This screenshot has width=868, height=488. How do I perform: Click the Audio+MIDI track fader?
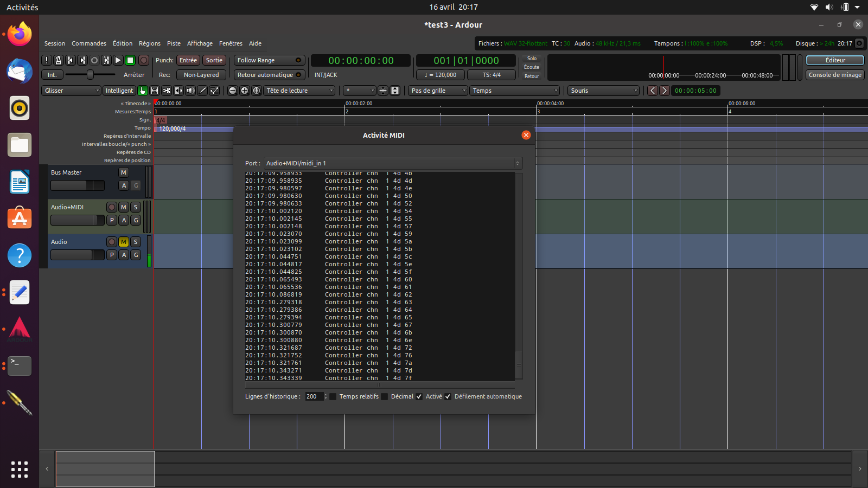[x=77, y=220]
